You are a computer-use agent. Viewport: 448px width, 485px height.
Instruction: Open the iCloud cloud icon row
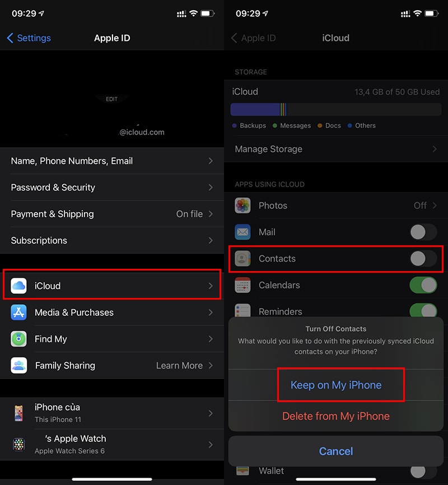click(111, 286)
